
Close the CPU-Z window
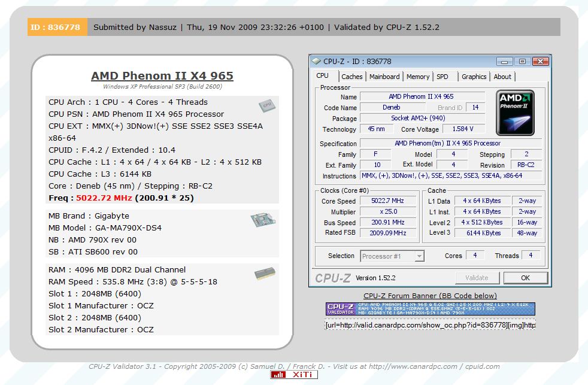pyautogui.click(x=540, y=61)
